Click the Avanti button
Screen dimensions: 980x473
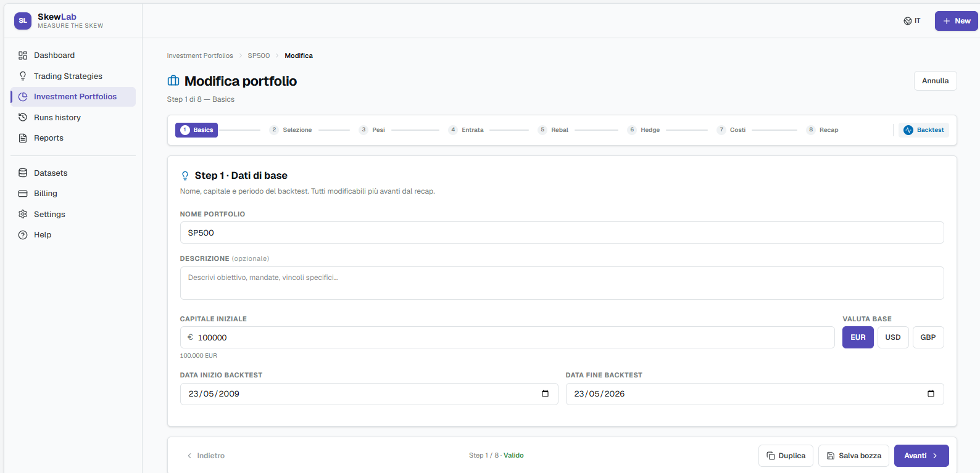point(921,456)
